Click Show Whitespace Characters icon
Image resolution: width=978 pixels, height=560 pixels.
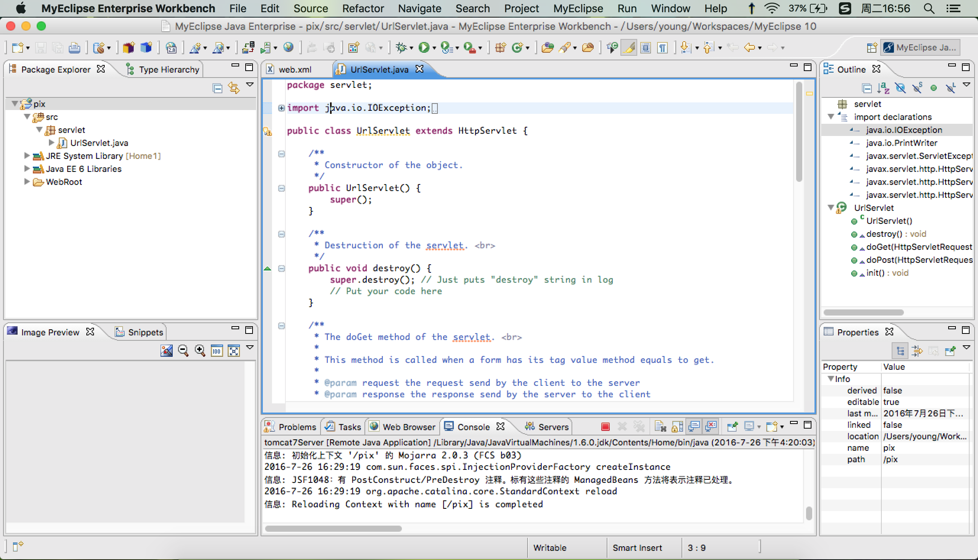pos(663,48)
